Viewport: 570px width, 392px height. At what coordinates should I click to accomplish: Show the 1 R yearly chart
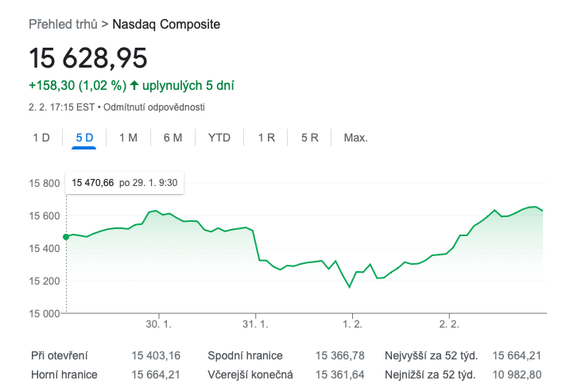pos(266,138)
